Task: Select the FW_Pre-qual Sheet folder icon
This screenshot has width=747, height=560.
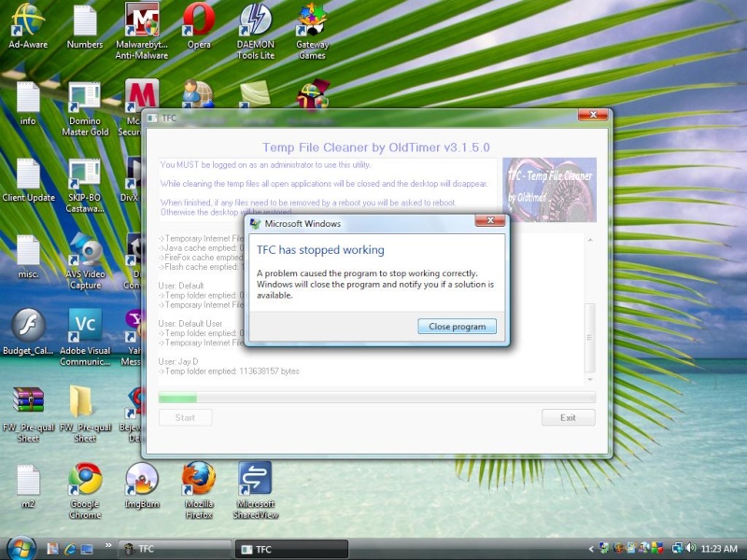Action: point(85,414)
